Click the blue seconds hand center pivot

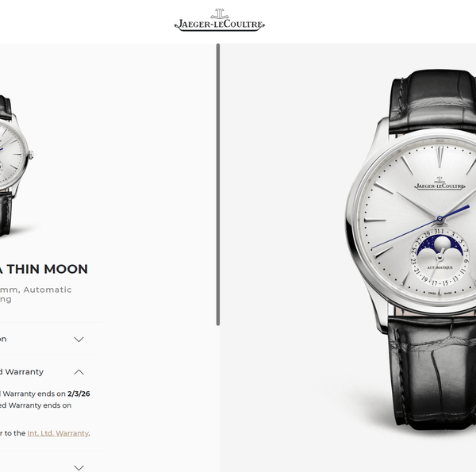pos(440,218)
